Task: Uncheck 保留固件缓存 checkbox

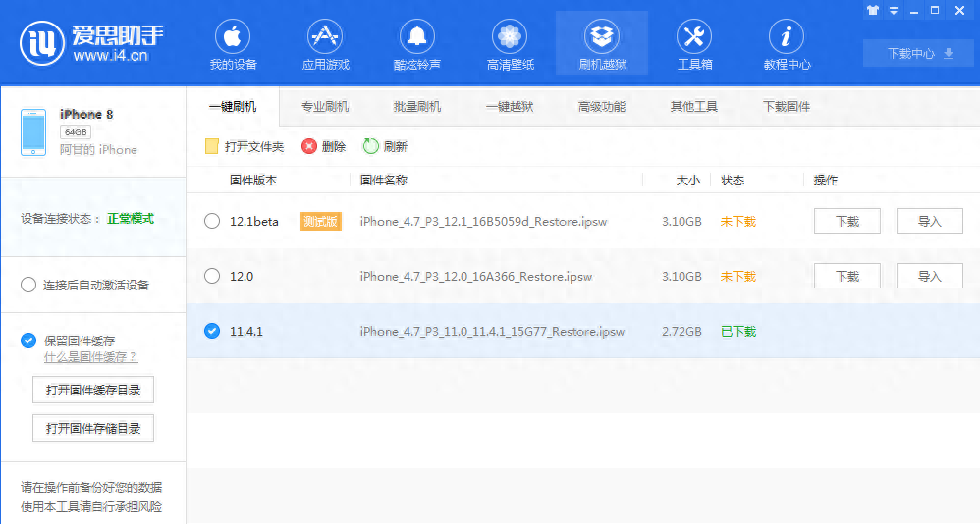Action: click(x=28, y=341)
